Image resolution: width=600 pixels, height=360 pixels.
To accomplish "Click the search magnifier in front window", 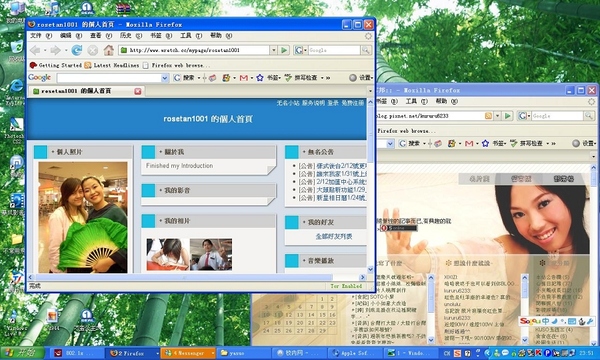I will click(x=366, y=50).
